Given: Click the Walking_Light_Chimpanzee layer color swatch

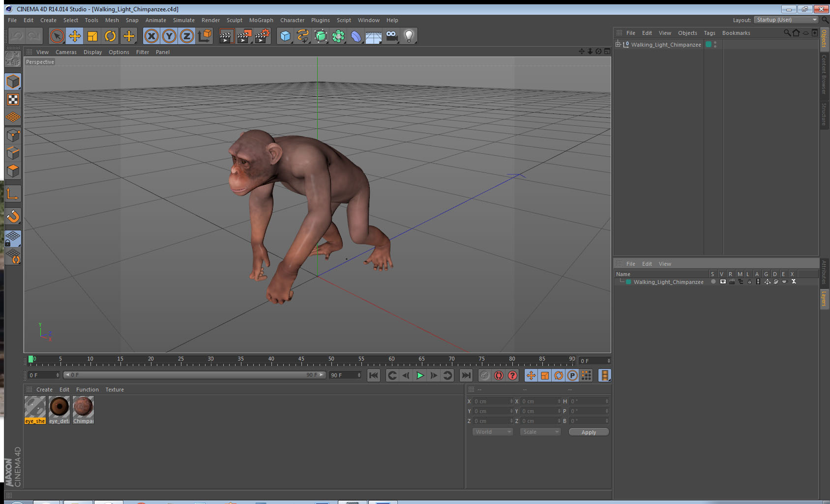Looking at the screenshot, I should coord(628,282).
